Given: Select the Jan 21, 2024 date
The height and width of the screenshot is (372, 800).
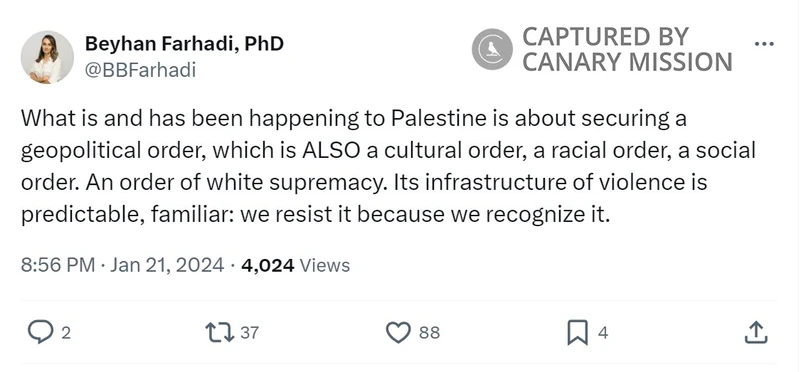Looking at the screenshot, I should pos(167,265).
